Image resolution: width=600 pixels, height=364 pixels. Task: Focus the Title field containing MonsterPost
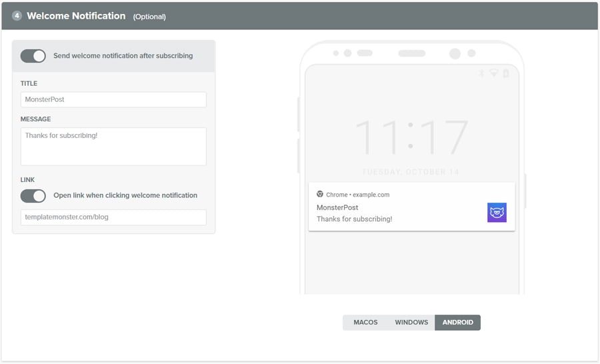coord(113,99)
